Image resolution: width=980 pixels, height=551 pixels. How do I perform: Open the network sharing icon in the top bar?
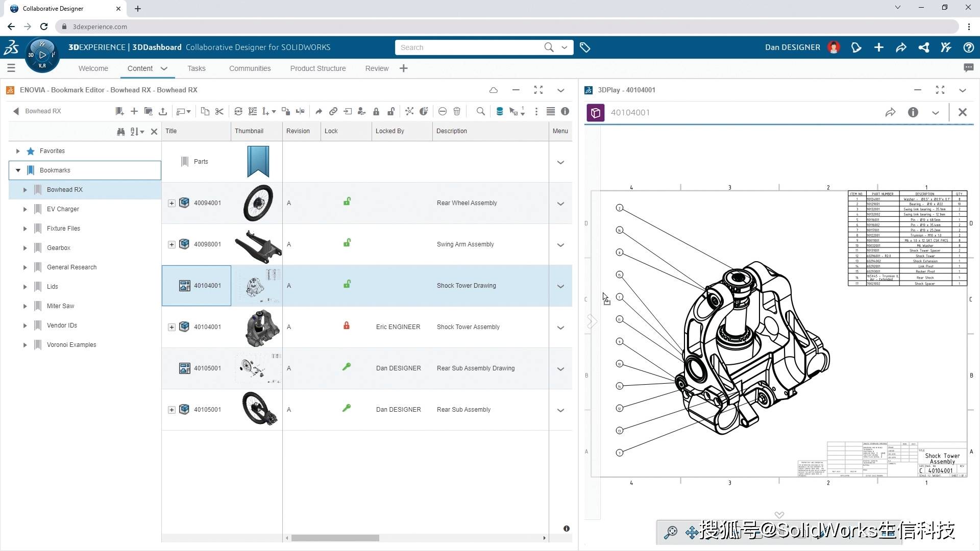(923, 47)
